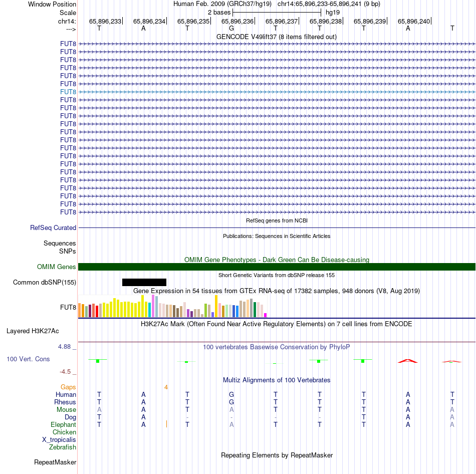Click the 'Zebrafish' alignment row label

click(x=63, y=447)
